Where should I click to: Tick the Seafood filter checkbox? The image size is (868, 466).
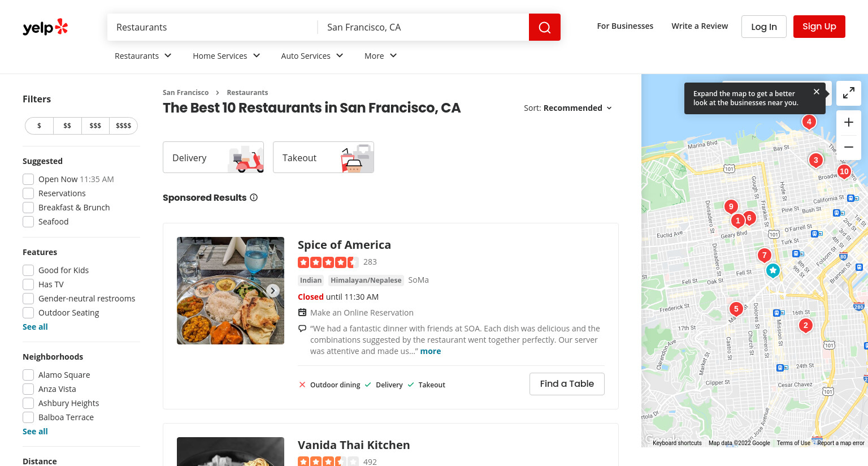coord(28,222)
